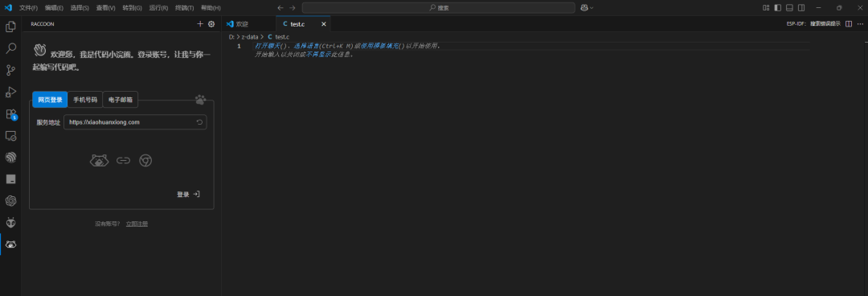Switch to the test.c editor tab
Viewport: 868px width, 296px height.
click(x=303, y=24)
